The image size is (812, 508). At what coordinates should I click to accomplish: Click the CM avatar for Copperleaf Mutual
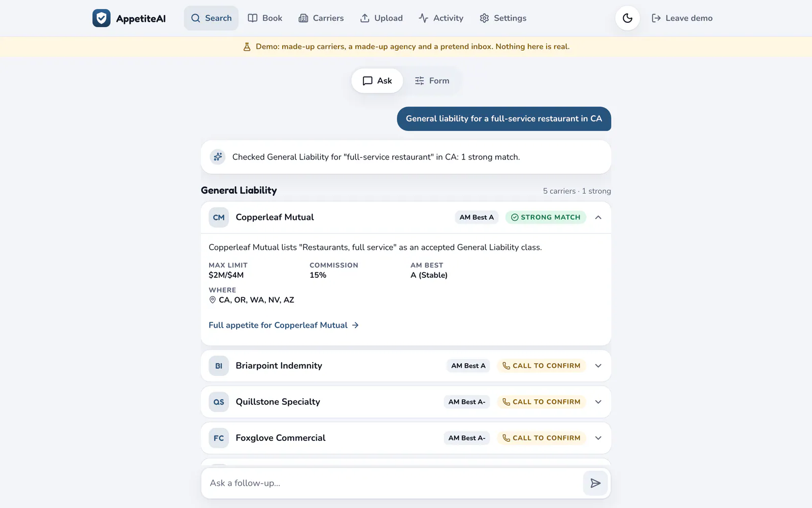tap(219, 217)
